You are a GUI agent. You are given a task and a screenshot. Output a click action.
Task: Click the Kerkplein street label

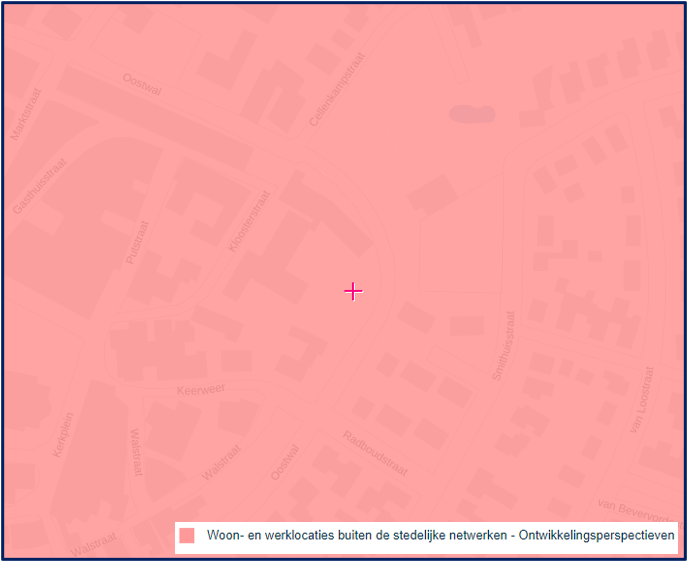tap(63, 435)
